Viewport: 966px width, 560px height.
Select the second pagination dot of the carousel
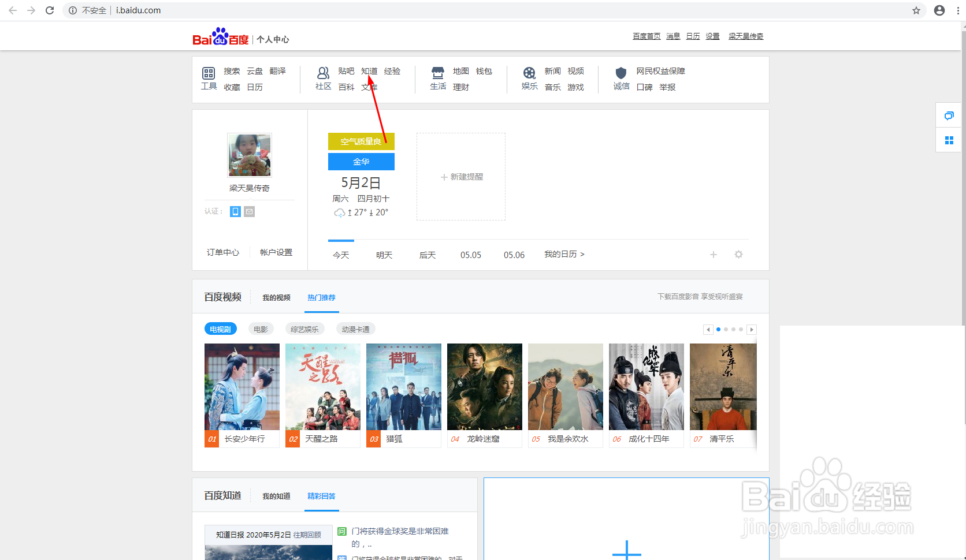click(x=726, y=329)
